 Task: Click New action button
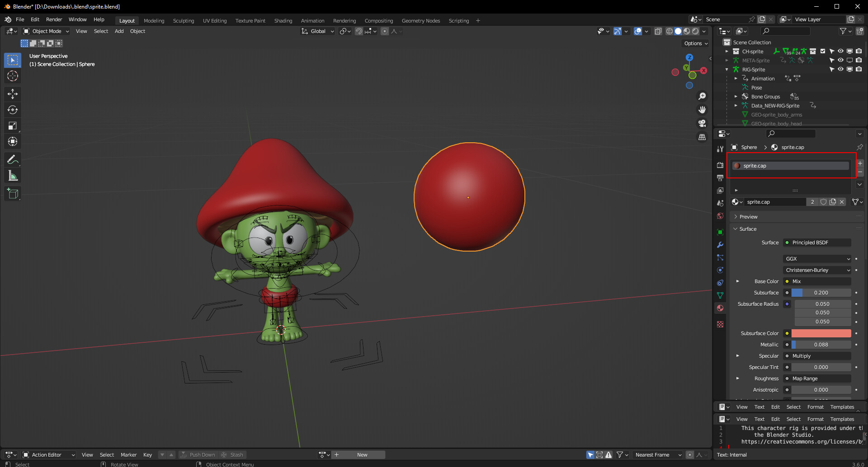[x=362, y=455]
